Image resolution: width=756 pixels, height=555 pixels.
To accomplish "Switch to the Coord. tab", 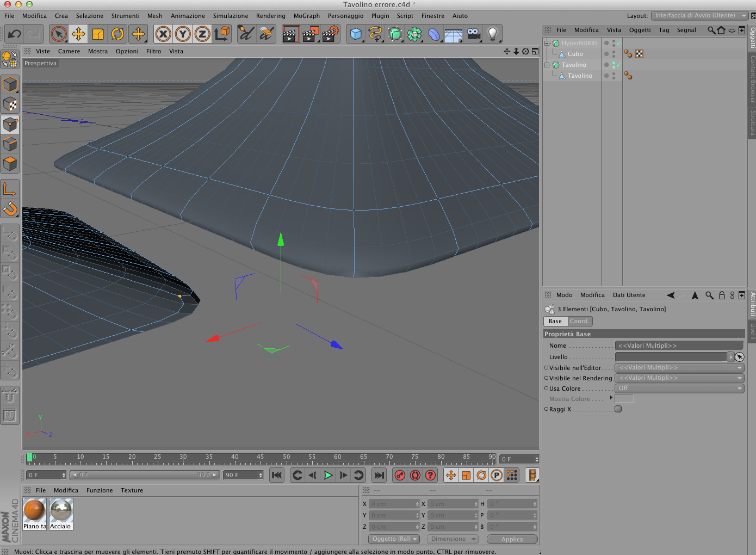I will (x=579, y=322).
